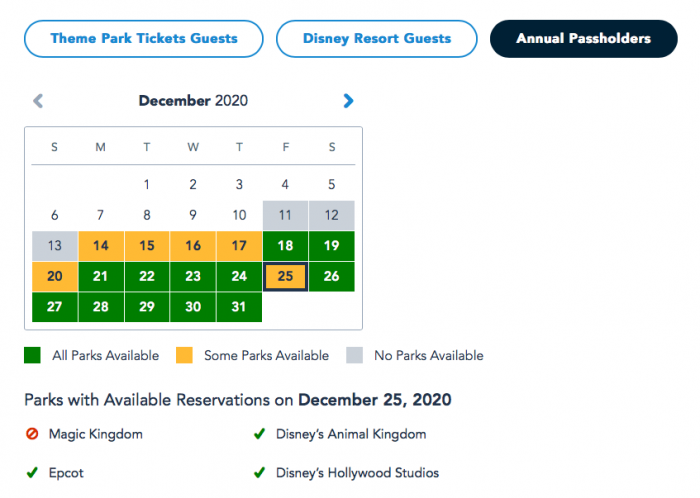Image resolution: width=700 pixels, height=498 pixels.
Task: Pick December 27 on the calendar
Action: (x=55, y=307)
